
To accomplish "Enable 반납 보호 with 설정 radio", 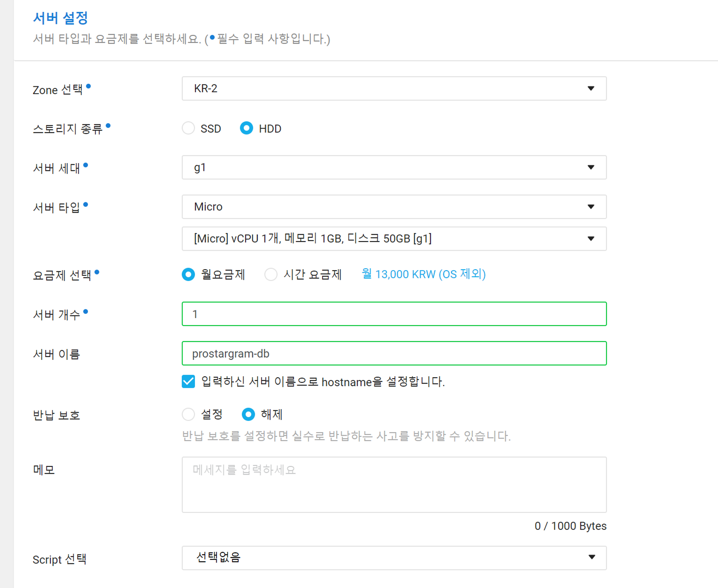I will (x=188, y=415).
